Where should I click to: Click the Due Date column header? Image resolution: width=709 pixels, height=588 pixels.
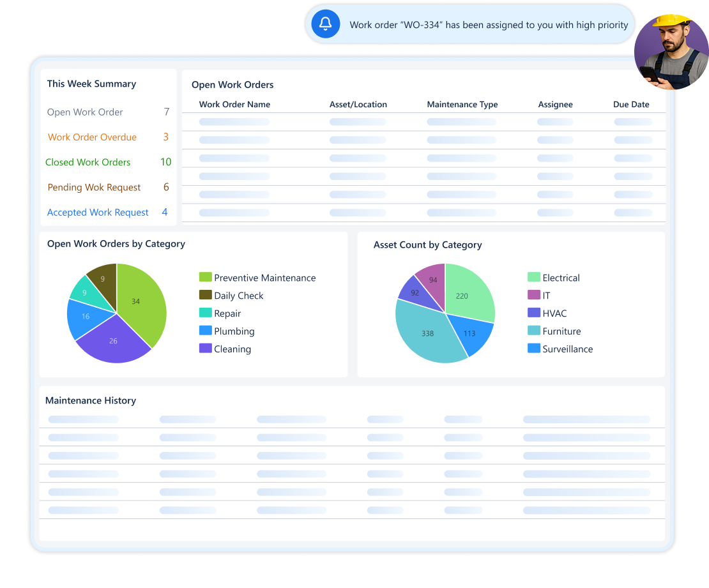tap(631, 105)
